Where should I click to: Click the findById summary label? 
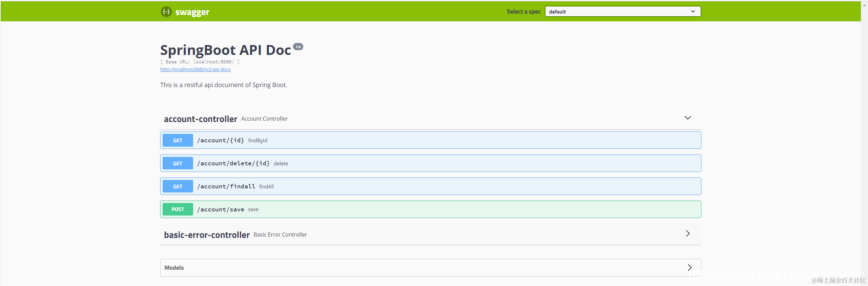257,141
